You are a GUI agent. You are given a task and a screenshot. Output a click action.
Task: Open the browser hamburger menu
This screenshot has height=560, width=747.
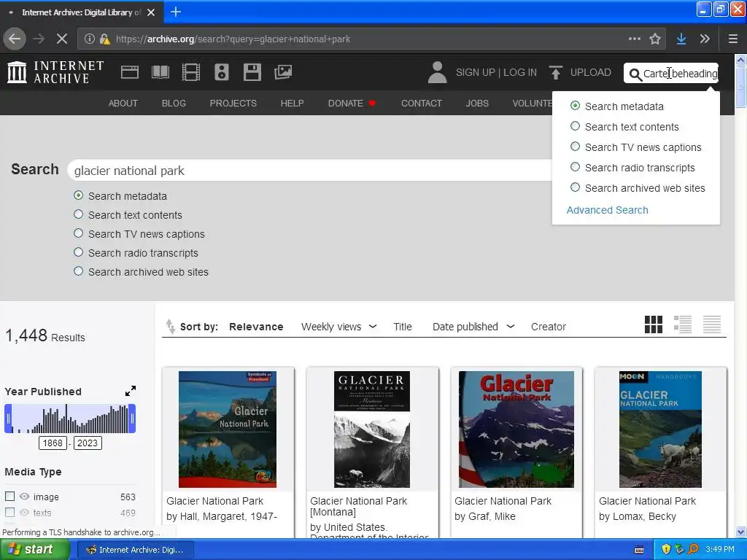(732, 39)
